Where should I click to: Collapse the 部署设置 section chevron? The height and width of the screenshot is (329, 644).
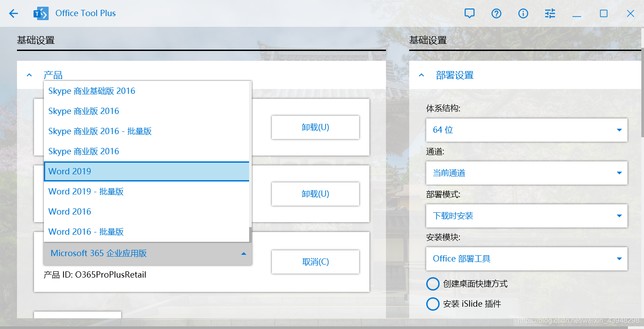[x=421, y=75]
